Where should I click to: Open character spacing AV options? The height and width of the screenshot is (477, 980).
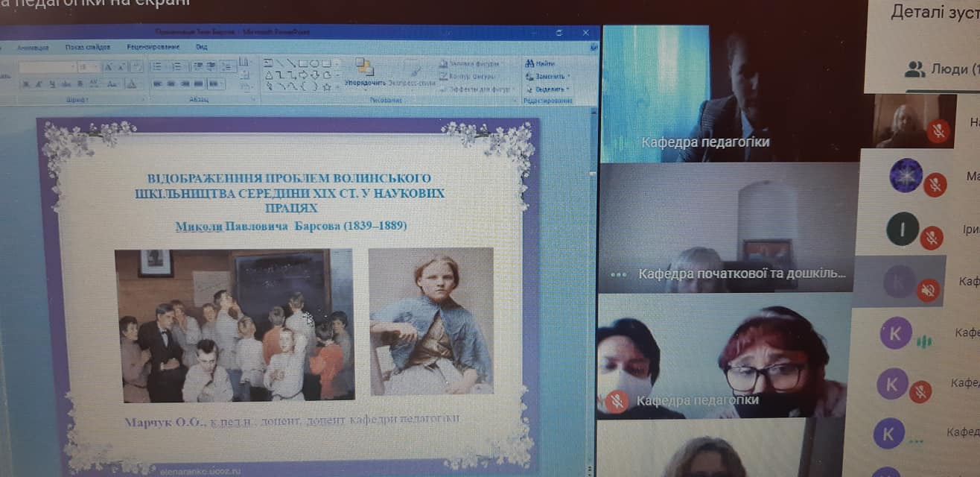point(94,84)
